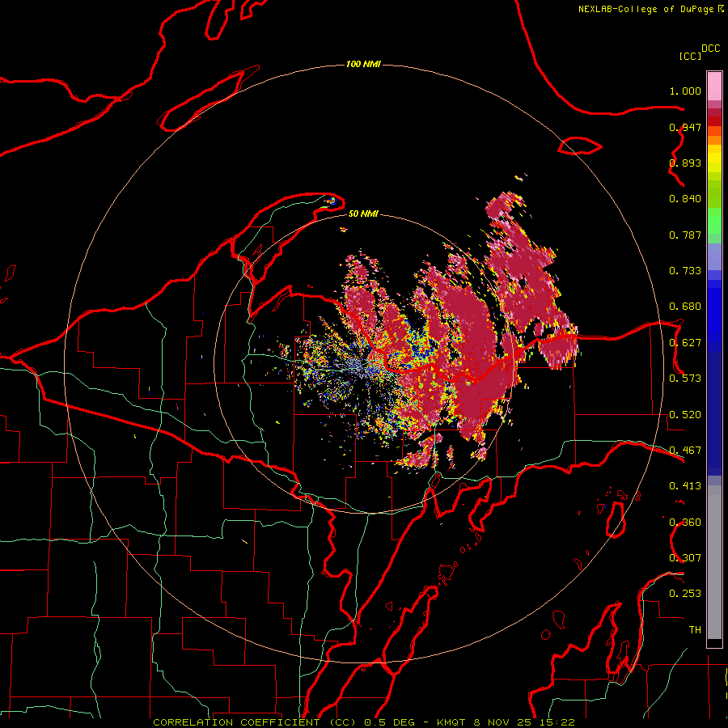Click the [CC] units label above the color bar
Viewport: 728px width, 728px height.
coord(690,56)
